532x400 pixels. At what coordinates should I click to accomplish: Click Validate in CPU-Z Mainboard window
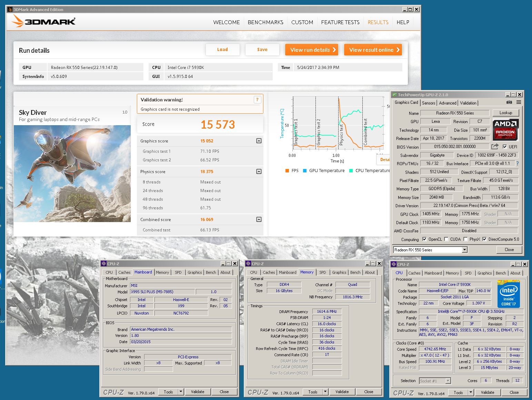[x=198, y=392]
